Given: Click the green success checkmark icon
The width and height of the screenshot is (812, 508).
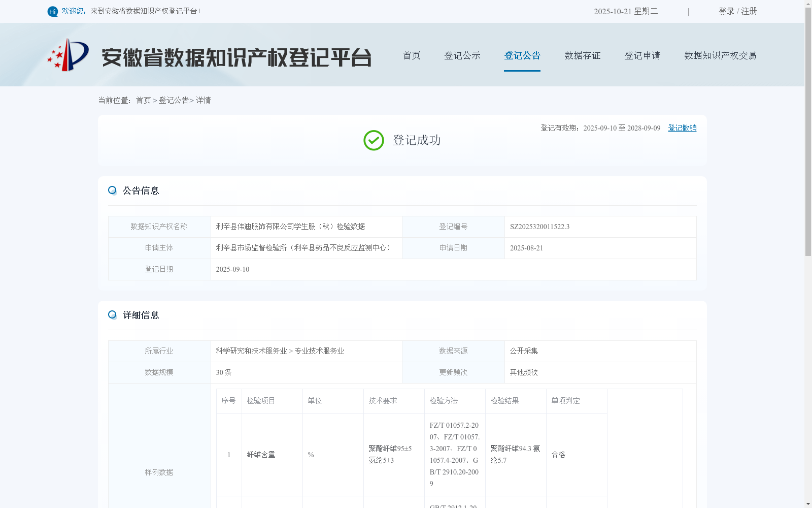Looking at the screenshot, I should tap(374, 140).
